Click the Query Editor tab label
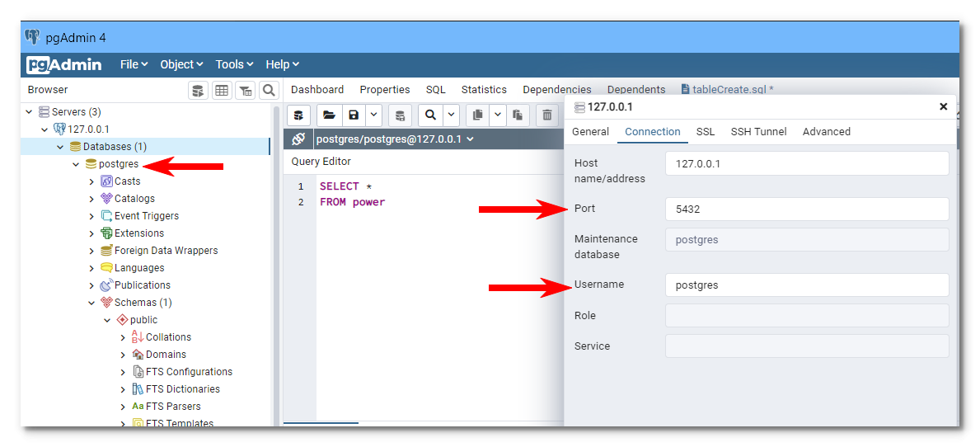980x447 pixels. (321, 162)
